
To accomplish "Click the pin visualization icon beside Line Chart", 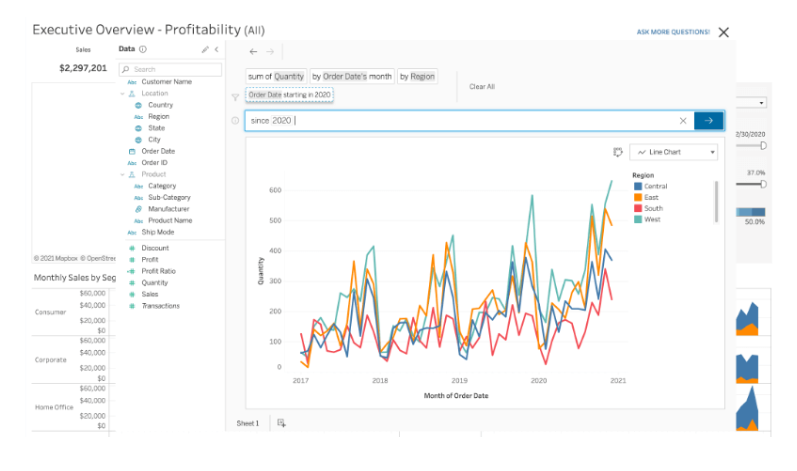I will 617,152.
